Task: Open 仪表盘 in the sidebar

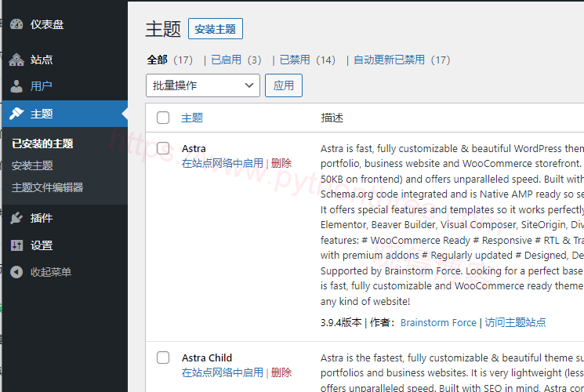Action: click(x=47, y=24)
